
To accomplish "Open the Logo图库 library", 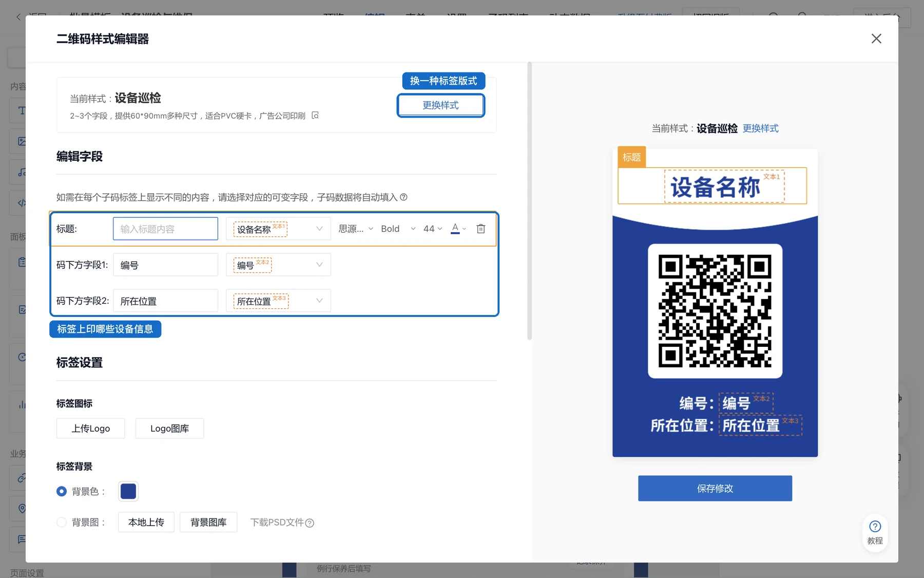I will pyautogui.click(x=169, y=428).
